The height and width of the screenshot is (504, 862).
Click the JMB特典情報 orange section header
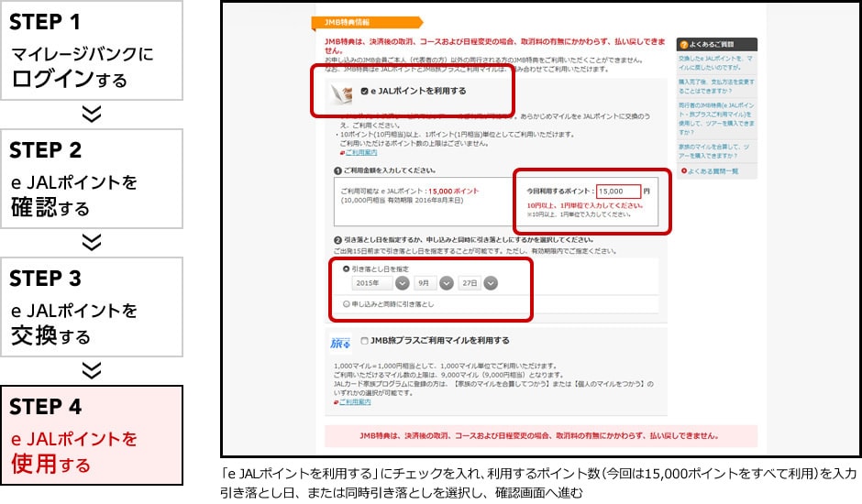(x=366, y=22)
